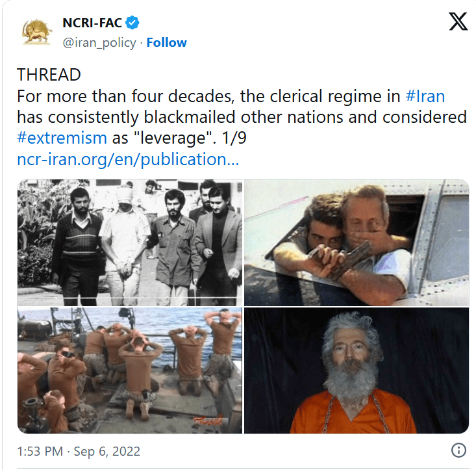Open the airplane cockpit hijacking photo
Viewport: 476px width, 470px height.
click(x=357, y=242)
